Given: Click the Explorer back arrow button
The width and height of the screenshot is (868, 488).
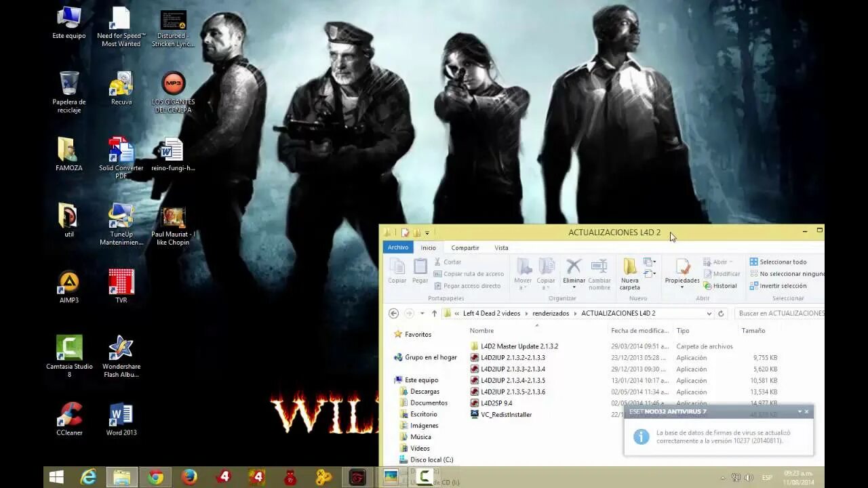Looking at the screenshot, I should click(x=393, y=313).
